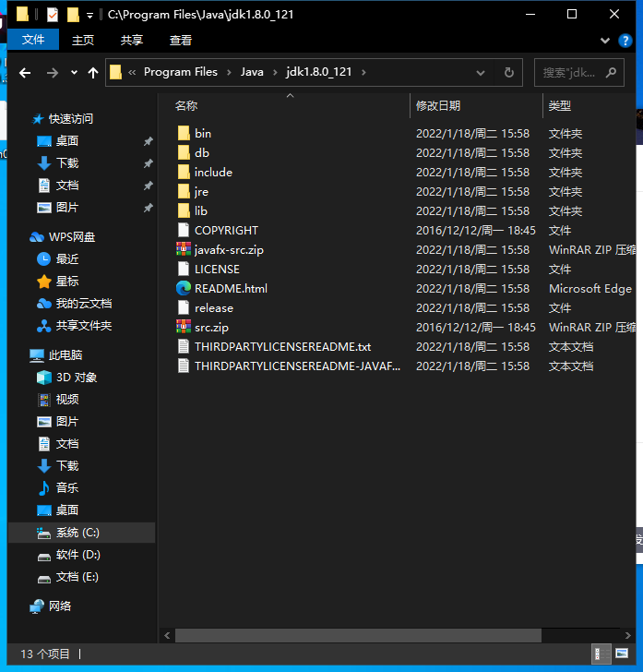Click Java in the address breadcrumb

252,72
